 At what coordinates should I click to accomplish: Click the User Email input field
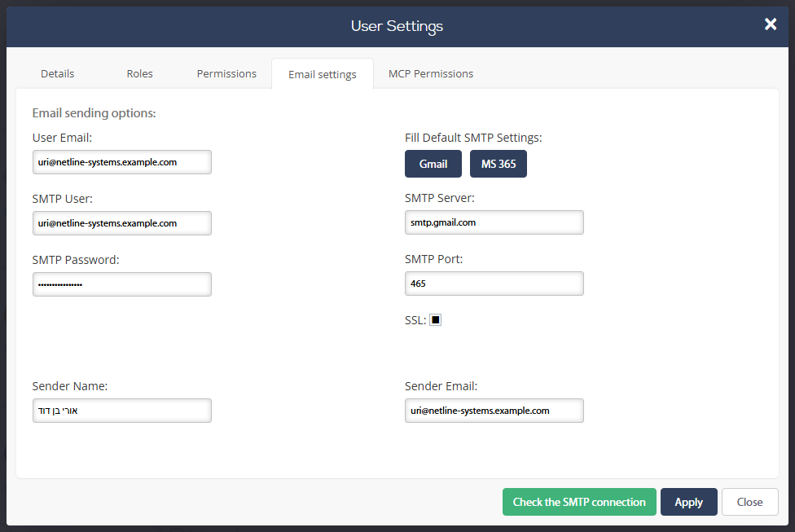click(x=121, y=162)
